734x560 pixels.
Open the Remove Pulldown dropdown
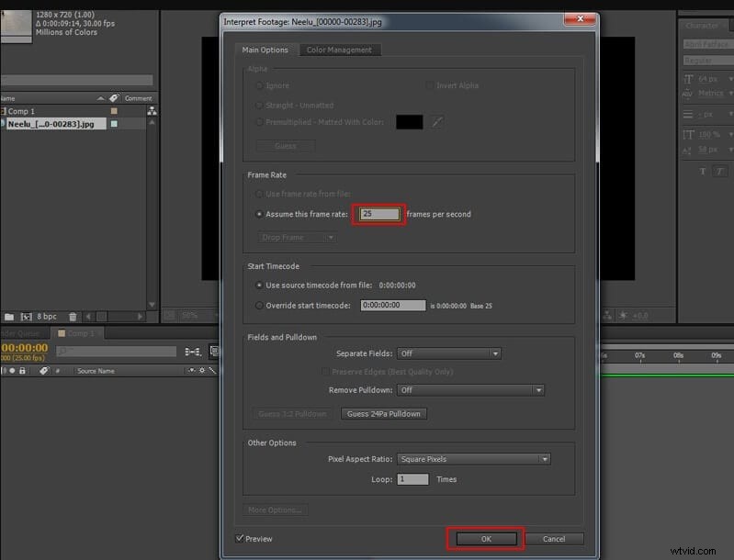(x=470, y=390)
